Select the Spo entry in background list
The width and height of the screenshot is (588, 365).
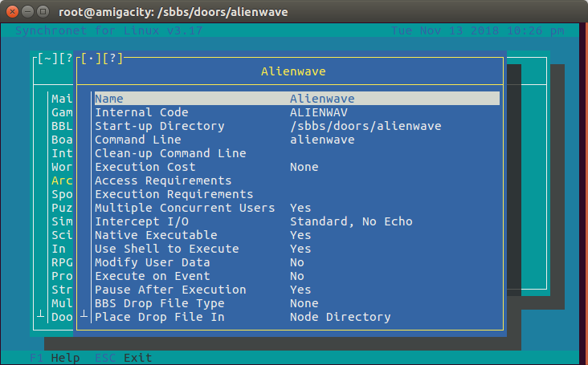click(x=62, y=194)
